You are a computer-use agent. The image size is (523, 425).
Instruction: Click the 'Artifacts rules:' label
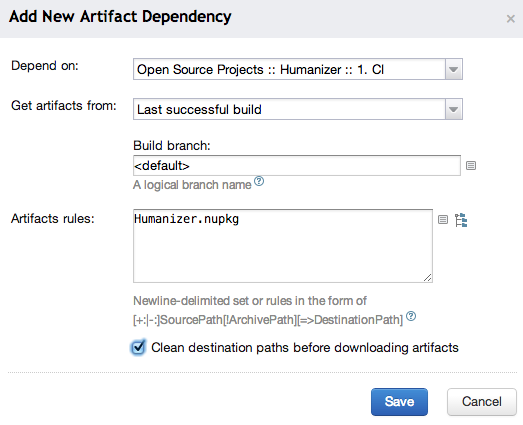(x=53, y=219)
